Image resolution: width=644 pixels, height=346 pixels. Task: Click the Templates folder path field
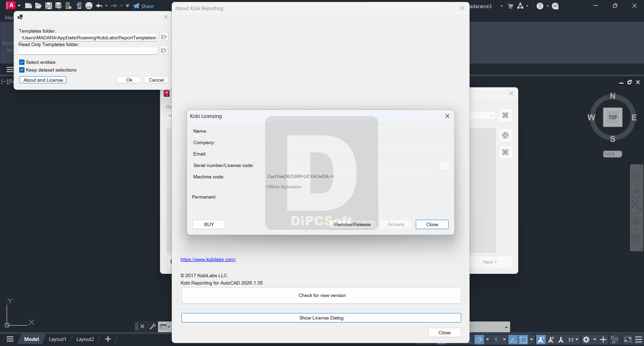88,38
